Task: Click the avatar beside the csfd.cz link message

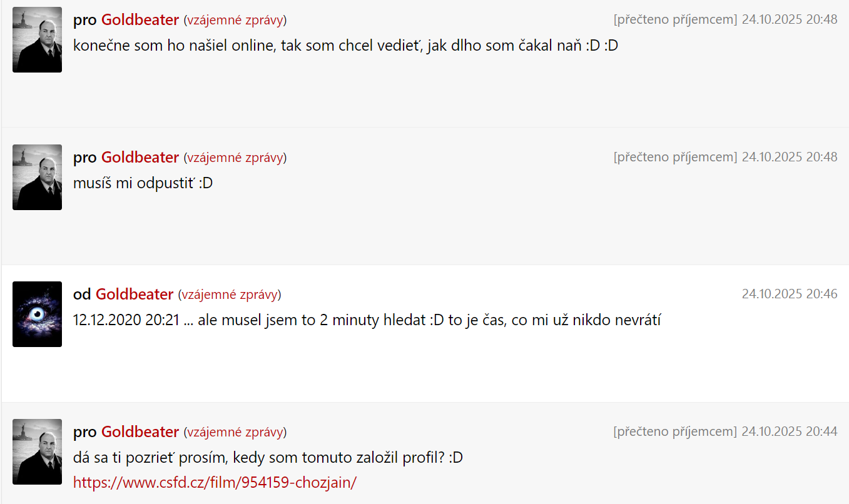Action: (37, 451)
